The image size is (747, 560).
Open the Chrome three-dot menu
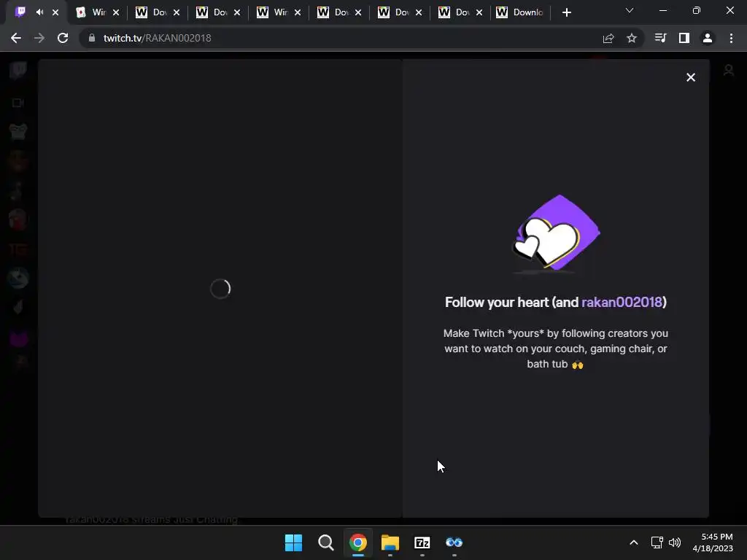(731, 38)
